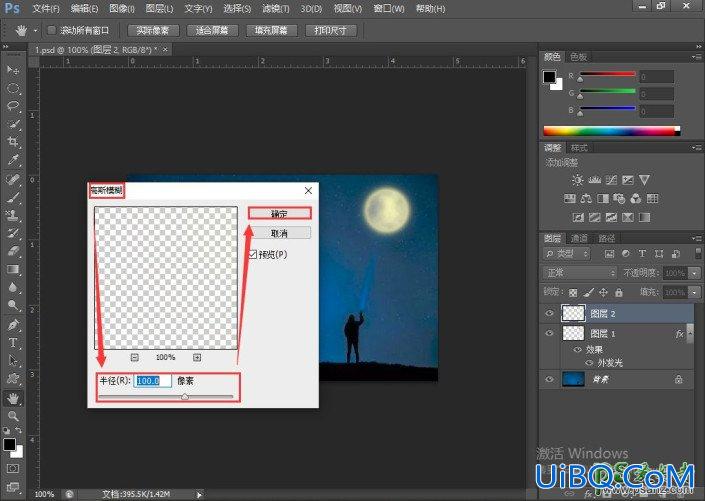Select the Eyedropper tool
The width and height of the screenshot is (705, 501).
coord(13,160)
